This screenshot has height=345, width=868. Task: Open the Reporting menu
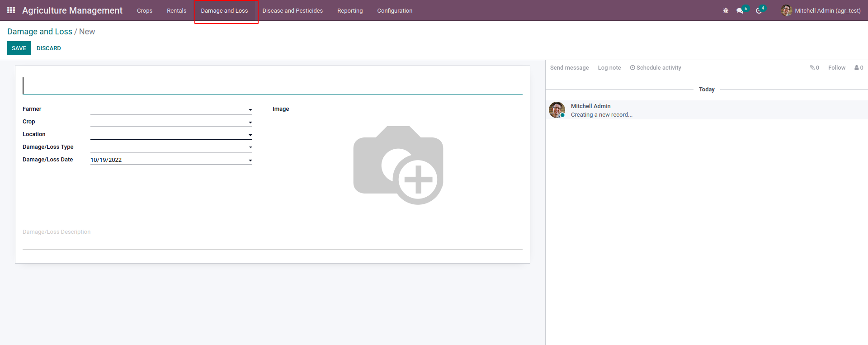pyautogui.click(x=350, y=10)
